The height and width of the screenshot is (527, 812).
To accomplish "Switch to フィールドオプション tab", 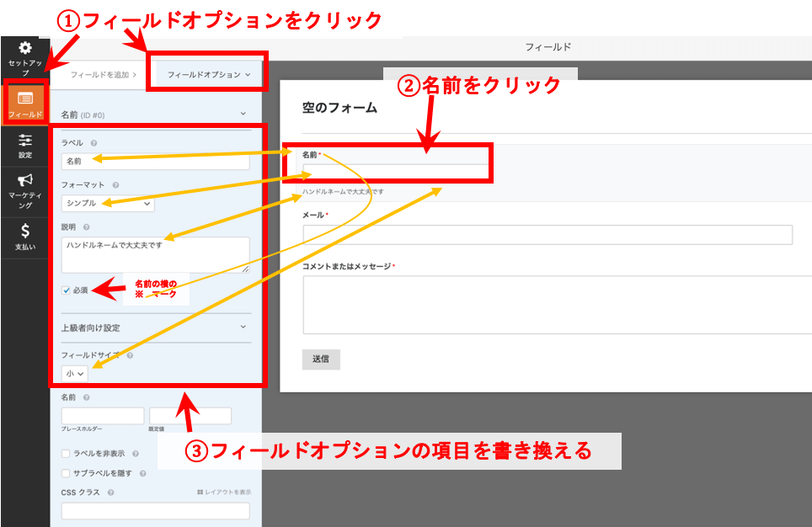I will (209, 75).
